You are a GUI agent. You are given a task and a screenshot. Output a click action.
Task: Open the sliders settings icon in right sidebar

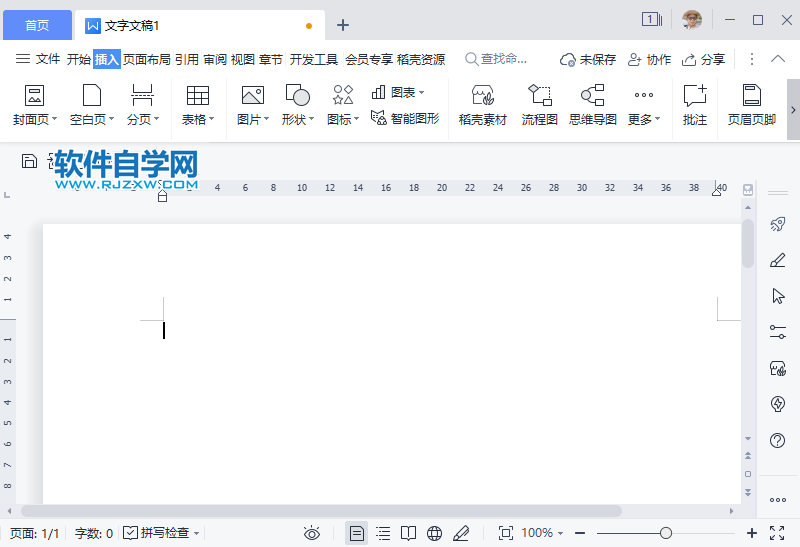778,332
